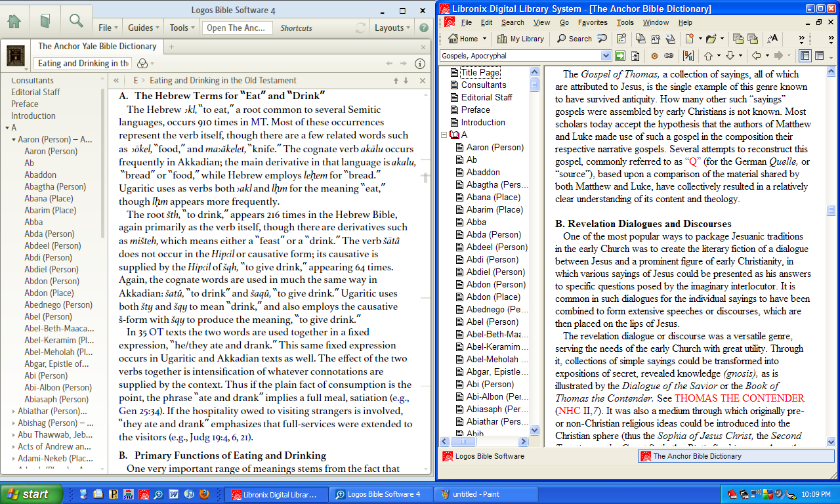
Task: Click Libronix Search toolbar button
Action: (x=574, y=39)
